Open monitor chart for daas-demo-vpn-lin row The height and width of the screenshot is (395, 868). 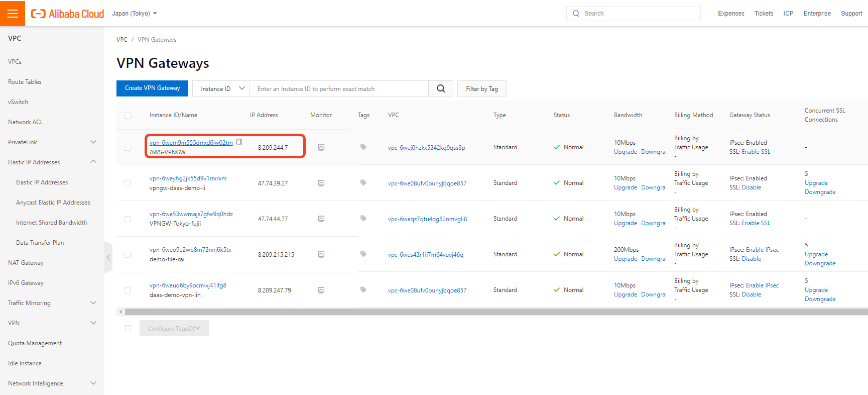coord(321,290)
